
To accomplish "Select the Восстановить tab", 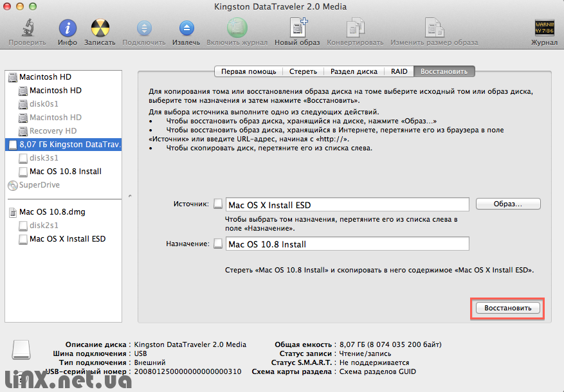I will click(444, 71).
